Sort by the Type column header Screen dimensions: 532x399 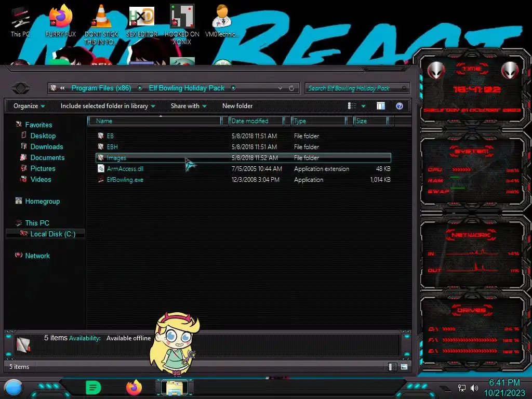(318, 121)
